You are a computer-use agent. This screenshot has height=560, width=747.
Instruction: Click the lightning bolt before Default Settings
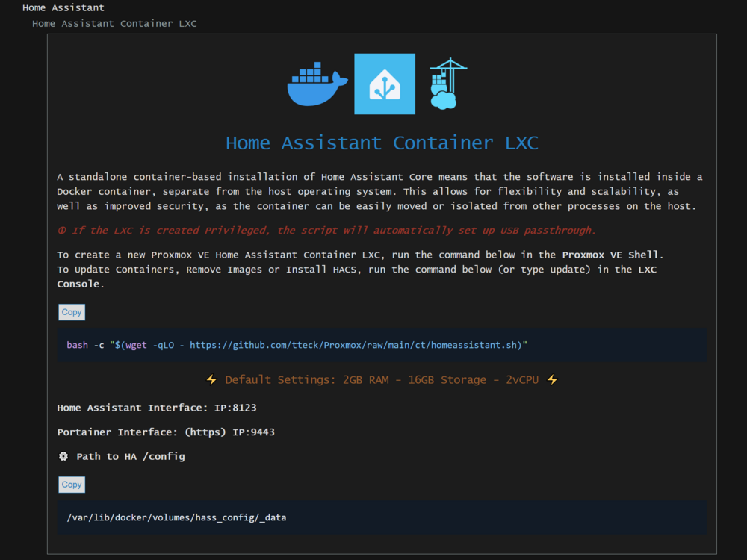pyautogui.click(x=212, y=380)
